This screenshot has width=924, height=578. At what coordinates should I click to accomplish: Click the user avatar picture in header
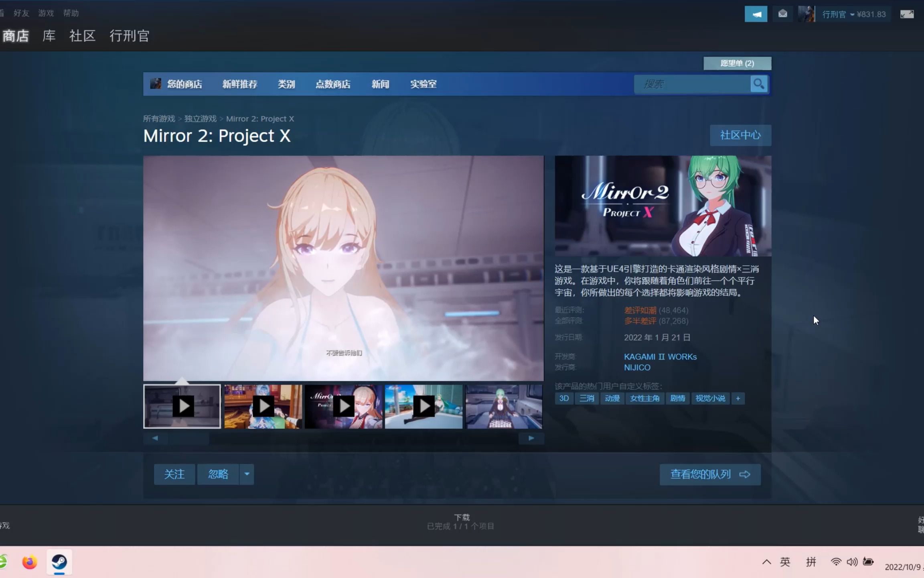tap(806, 14)
